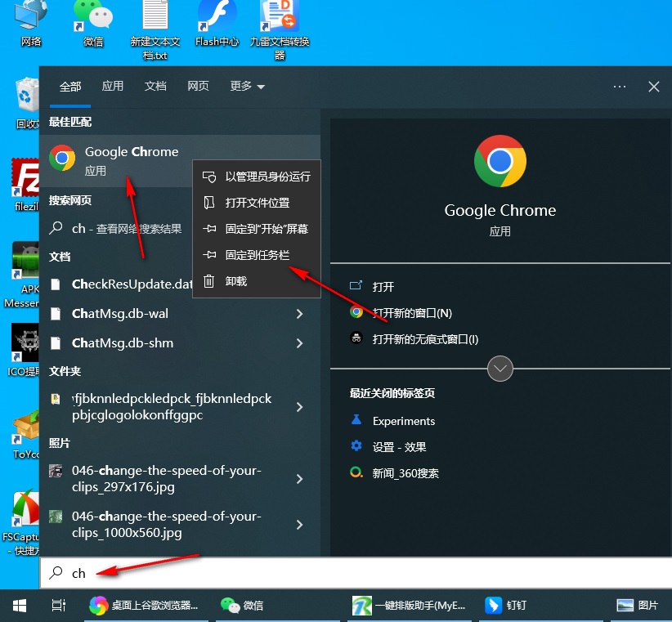This screenshot has width=672, height=622.
Task: Switch to 一键排版助手 taskbar window
Action: click(x=410, y=606)
